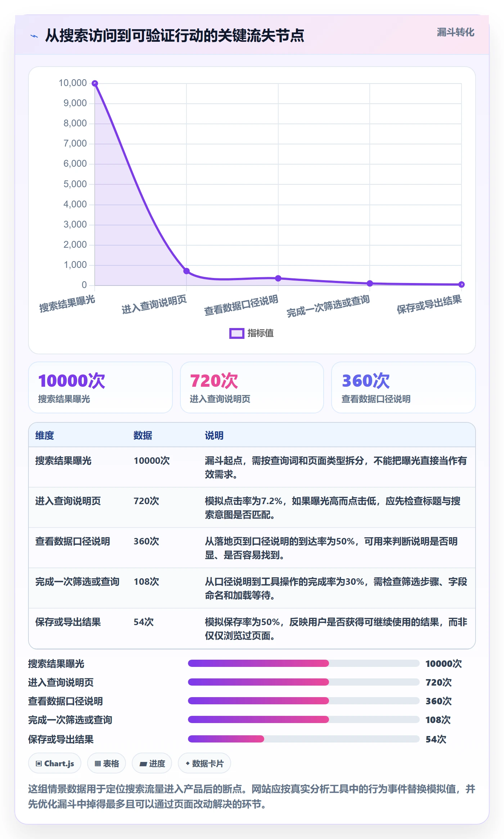Click the 108次 table cell
Image resolution: width=504 pixels, height=839 pixels.
point(147,582)
